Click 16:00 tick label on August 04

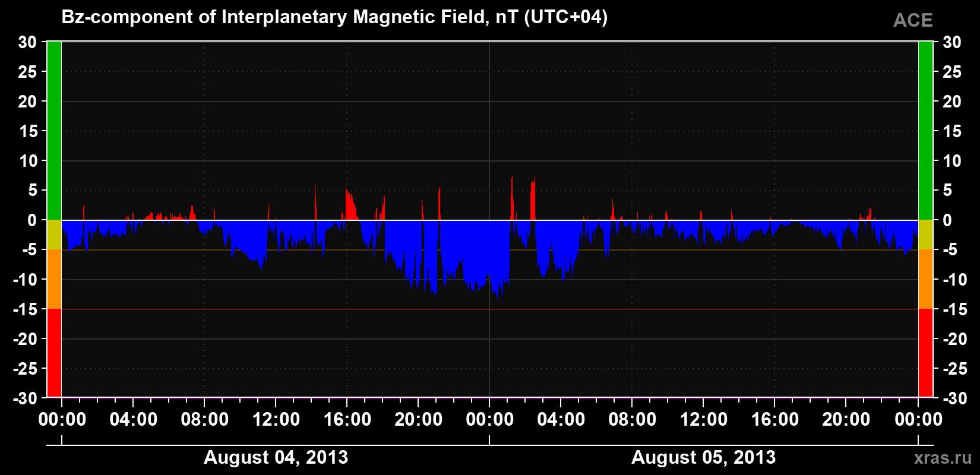coord(347,420)
